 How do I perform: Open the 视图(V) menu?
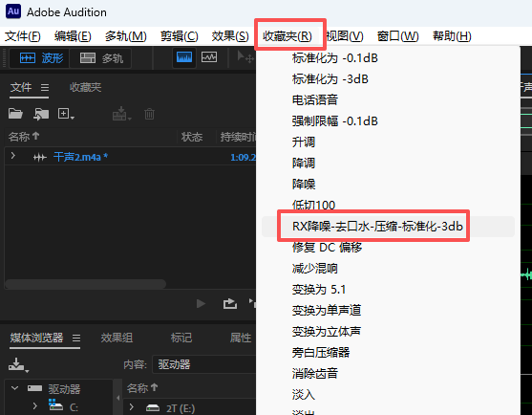coord(345,36)
